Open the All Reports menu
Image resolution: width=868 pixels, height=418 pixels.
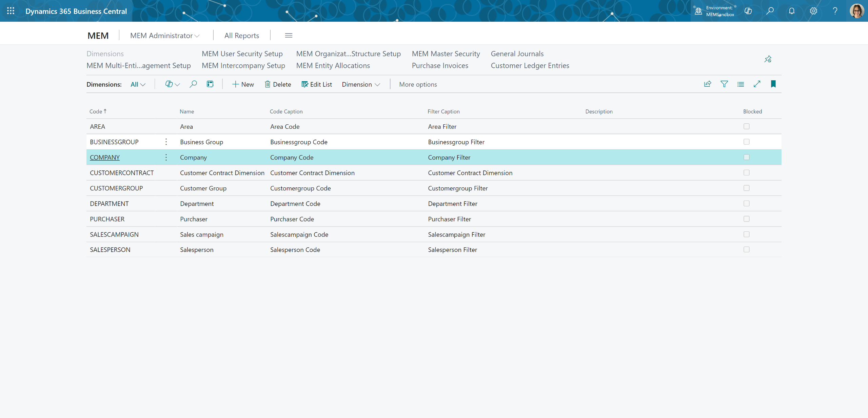pyautogui.click(x=241, y=36)
